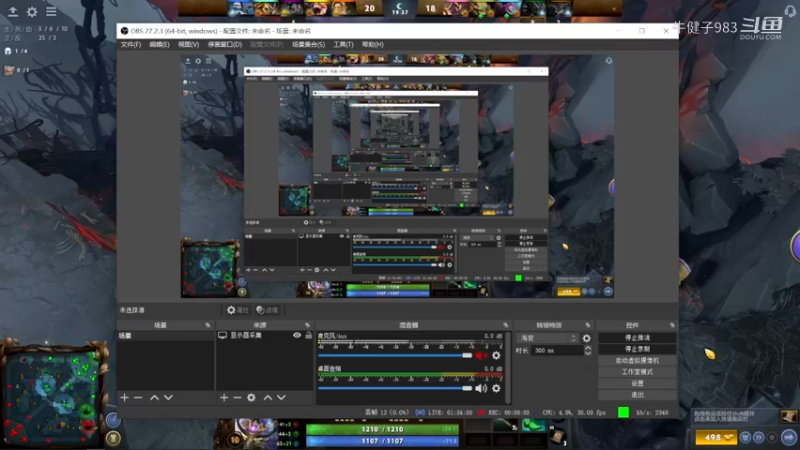Open the Settings button in Controls
The image size is (800, 450).
637,383
